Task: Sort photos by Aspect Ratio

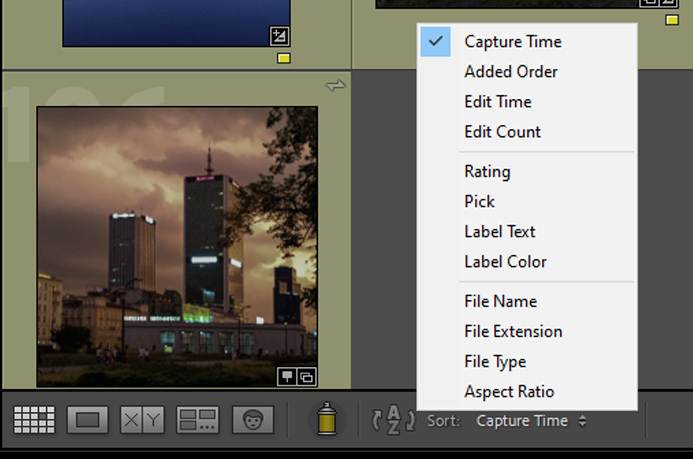Action: tap(527, 391)
